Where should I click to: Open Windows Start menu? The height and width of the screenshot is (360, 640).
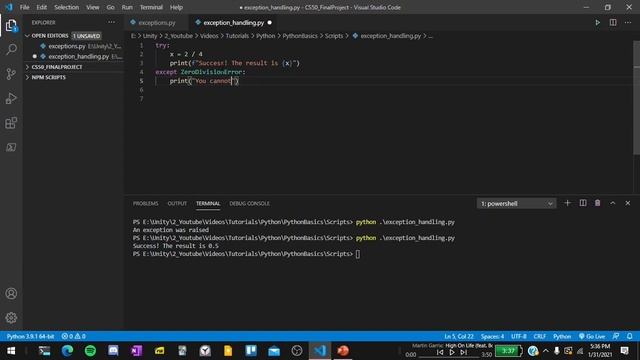click(11, 351)
